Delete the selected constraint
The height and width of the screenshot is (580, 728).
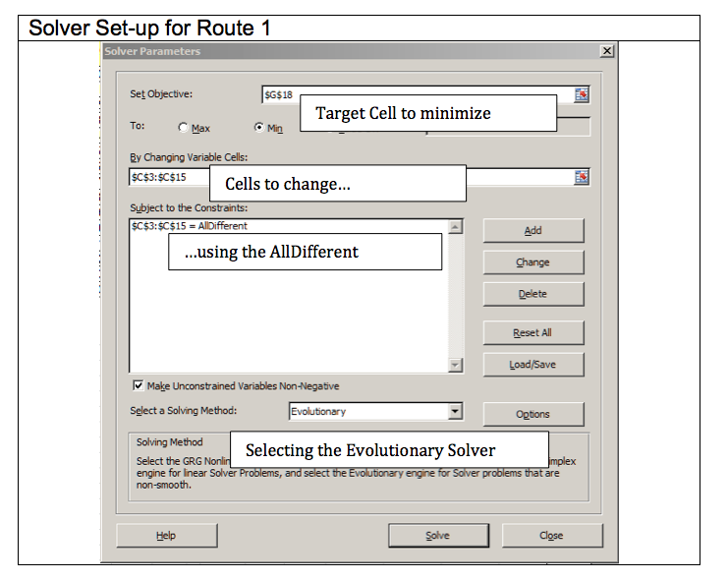(x=532, y=294)
